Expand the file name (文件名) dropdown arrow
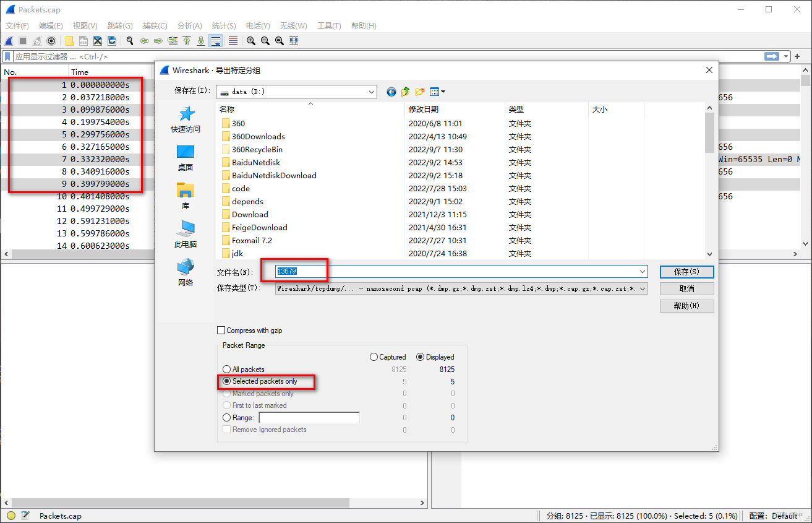The image size is (812, 523). tap(643, 272)
